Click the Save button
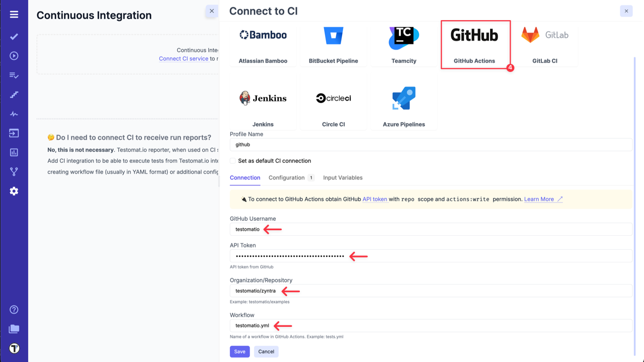Screen dimensions: 644x362 tap(239, 351)
